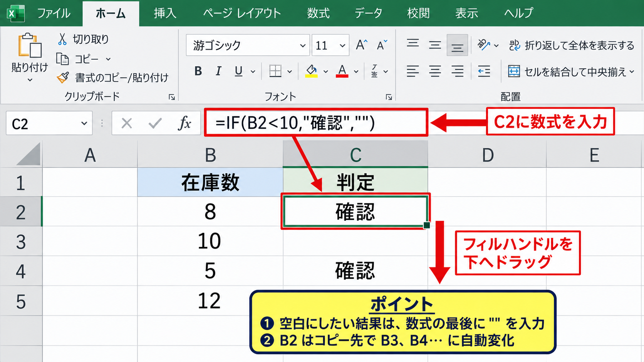Image resolution: width=644 pixels, height=362 pixels.
Task: Click the Excel application icon
Action: coord(15,13)
